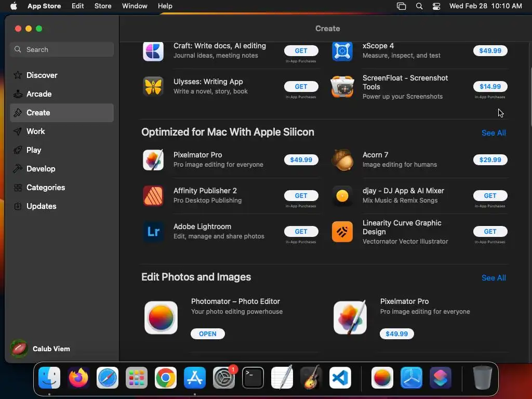Click GET for Ulysses: Writing App
This screenshot has width=532, height=399.
click(301, 87)
